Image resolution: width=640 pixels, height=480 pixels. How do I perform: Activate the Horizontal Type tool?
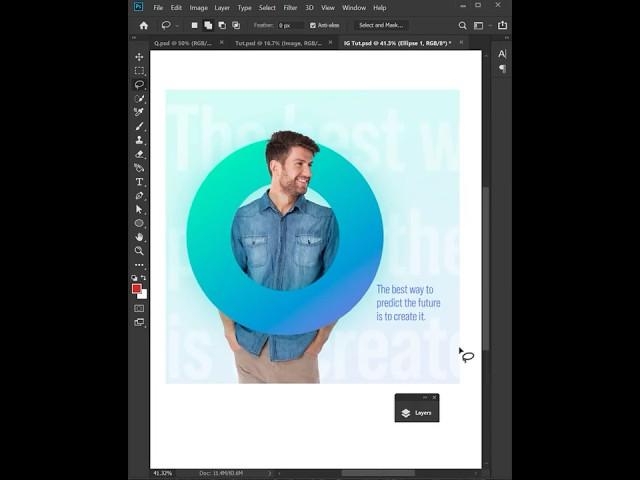[139, 182]
